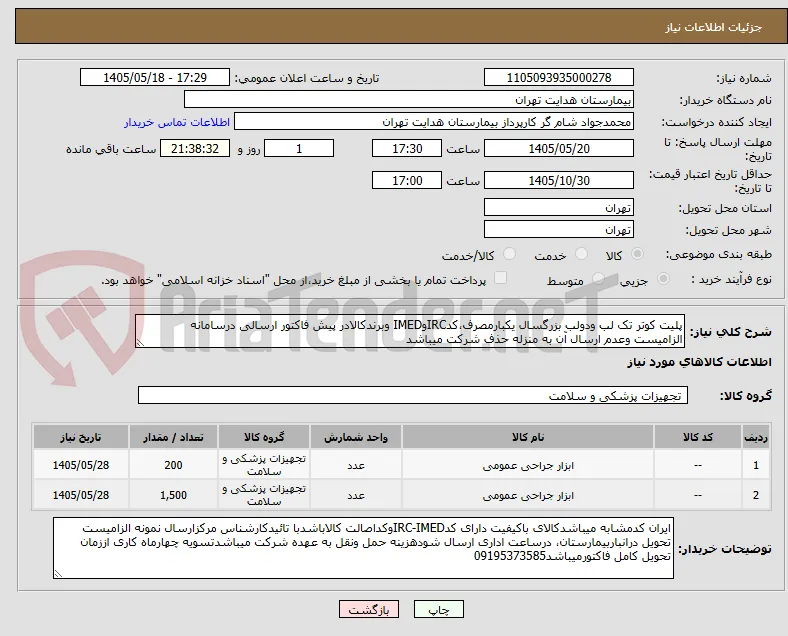Click the شرح کلی نیاز description textarea
The width and height of the screenshot is (788, 636).
coord(410,332)
